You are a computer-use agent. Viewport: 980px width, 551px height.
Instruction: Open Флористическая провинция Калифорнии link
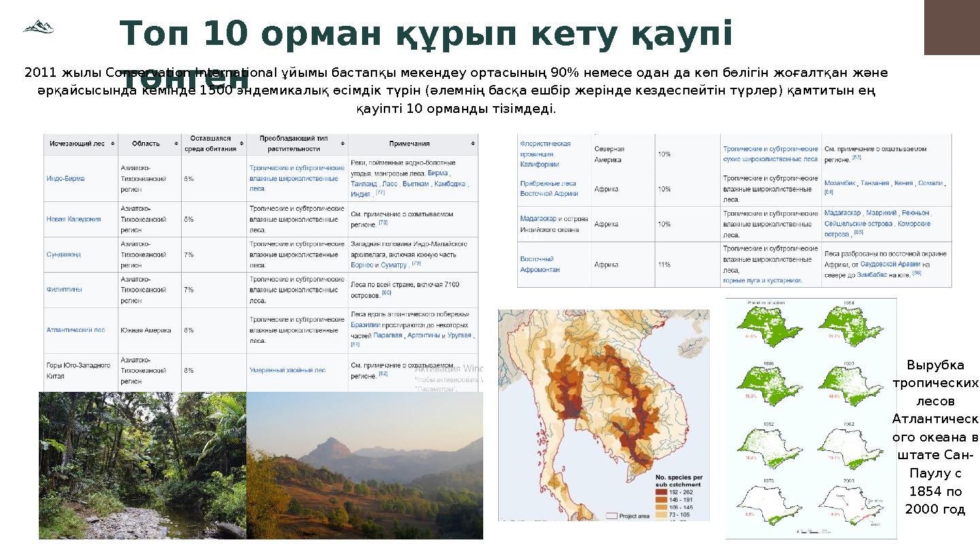(x=545, y=154)
